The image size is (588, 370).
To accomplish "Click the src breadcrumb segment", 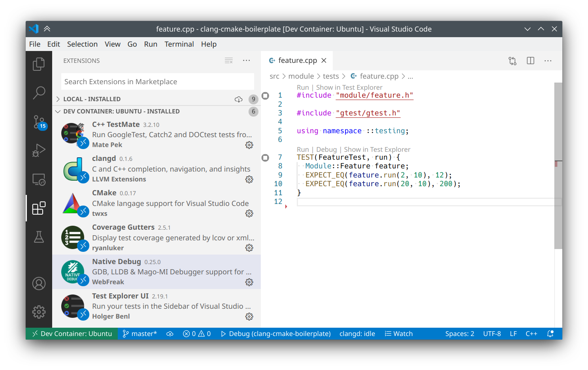I will click(274, 76).
